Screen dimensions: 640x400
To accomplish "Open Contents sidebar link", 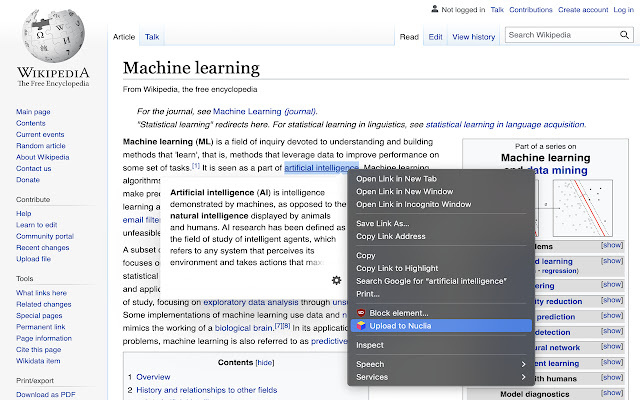I will click(31, 123).
